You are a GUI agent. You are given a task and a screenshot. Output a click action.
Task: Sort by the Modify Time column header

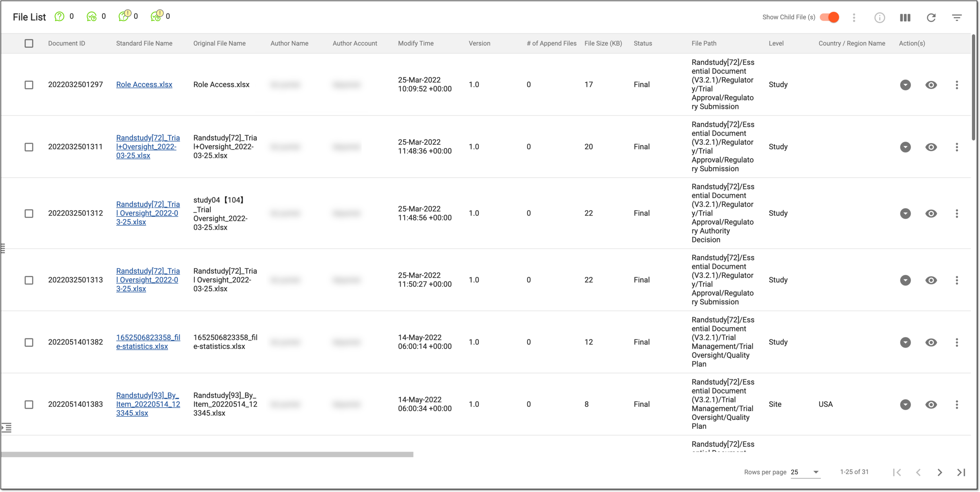pos(416,44)
